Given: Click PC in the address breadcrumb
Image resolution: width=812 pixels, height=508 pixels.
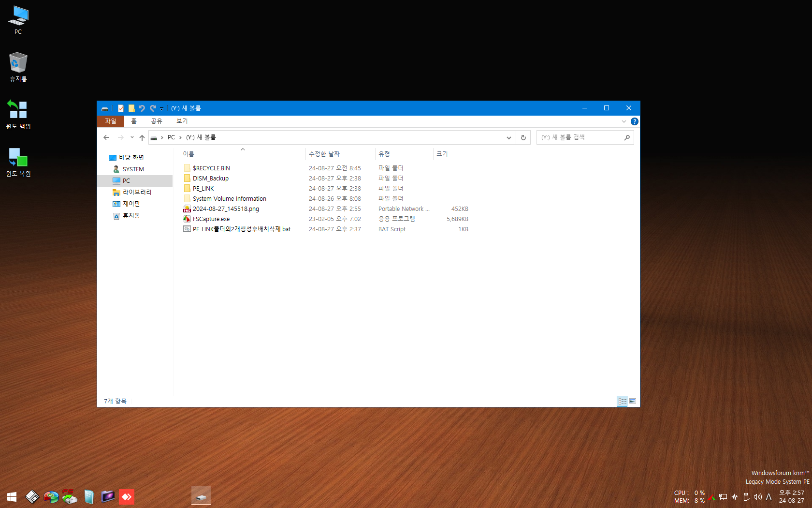Looking at the screenshot, I should [171, 137].
